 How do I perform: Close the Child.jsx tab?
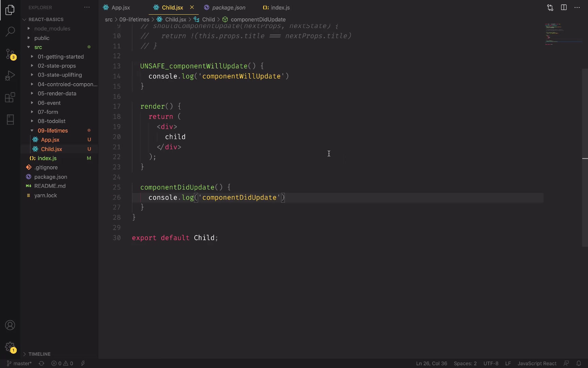coord(192,7)
